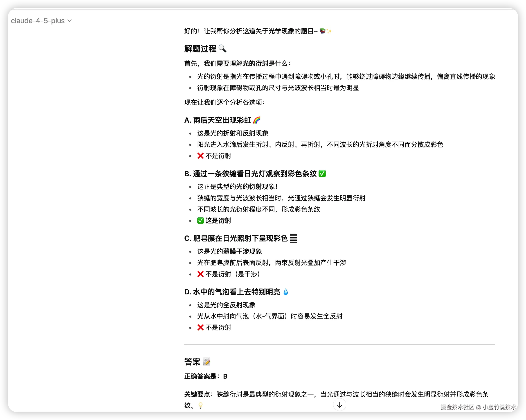
Task: Select the 解题过程 heading text
Action: [200, 49]
